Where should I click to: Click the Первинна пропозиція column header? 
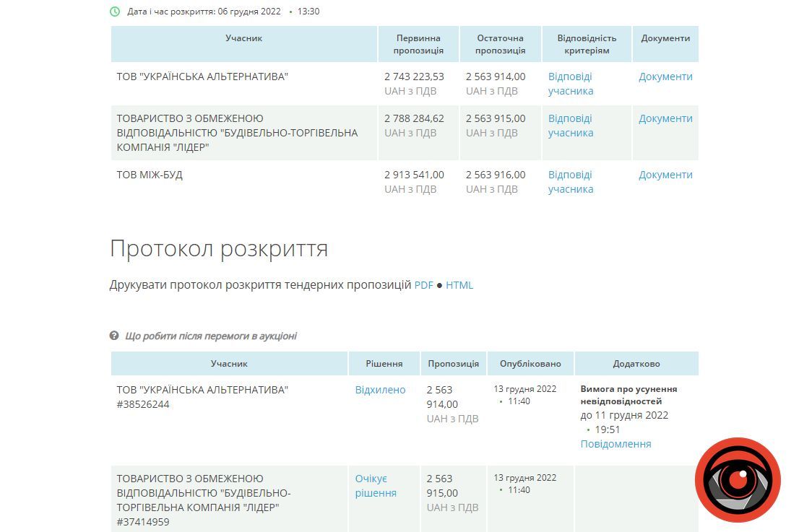pos(417,43)
